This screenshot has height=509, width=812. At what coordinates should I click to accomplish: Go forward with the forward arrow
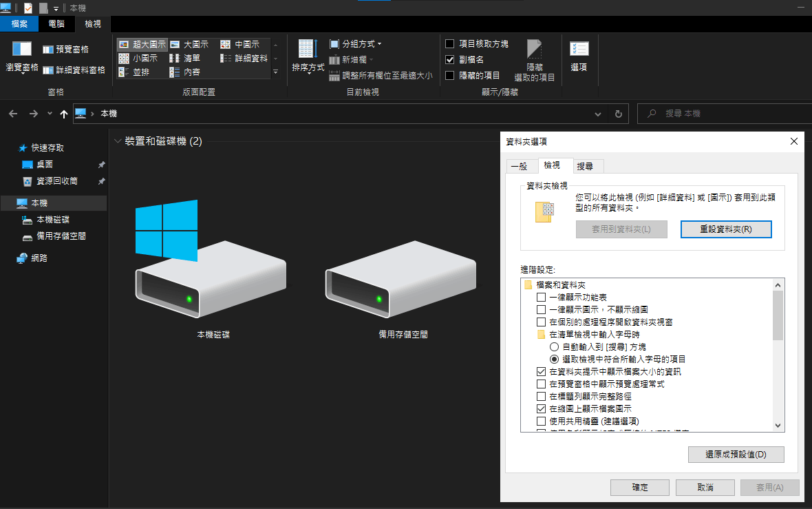click(x=34, y=114)
